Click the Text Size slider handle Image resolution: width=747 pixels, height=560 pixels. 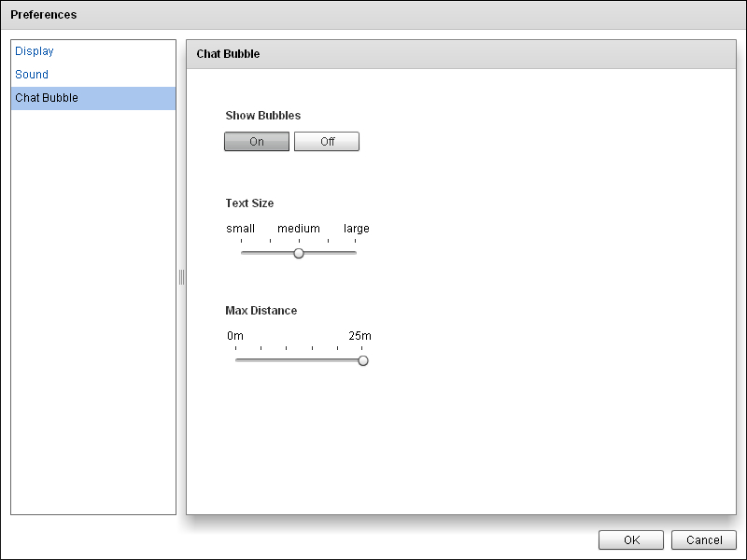pos(299,253)
